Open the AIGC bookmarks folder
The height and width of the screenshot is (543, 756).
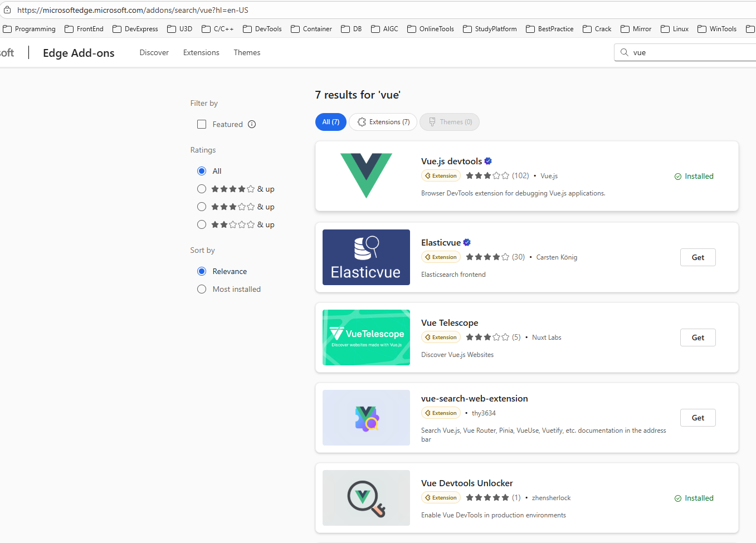click(385, 29)
